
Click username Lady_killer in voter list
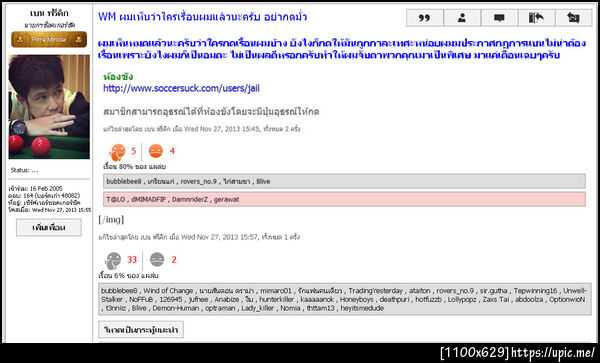pos(258,308)
